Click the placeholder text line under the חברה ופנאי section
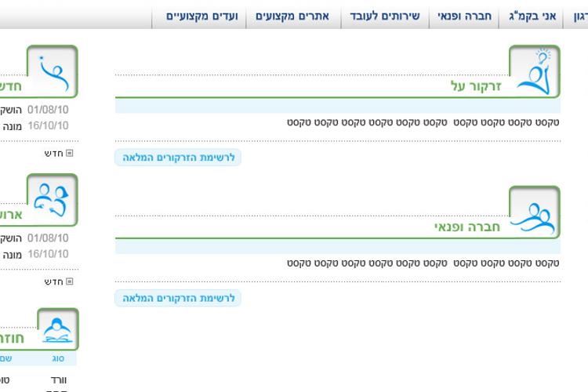 pyautogui.click(x=423, y=263)
